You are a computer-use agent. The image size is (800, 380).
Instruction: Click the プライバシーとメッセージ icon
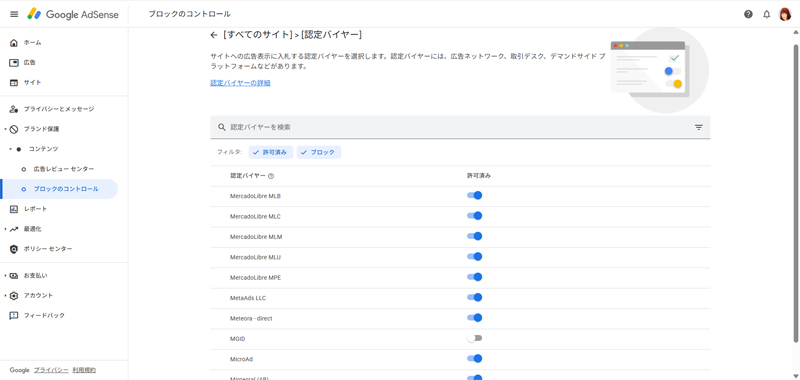click(14, 109)
